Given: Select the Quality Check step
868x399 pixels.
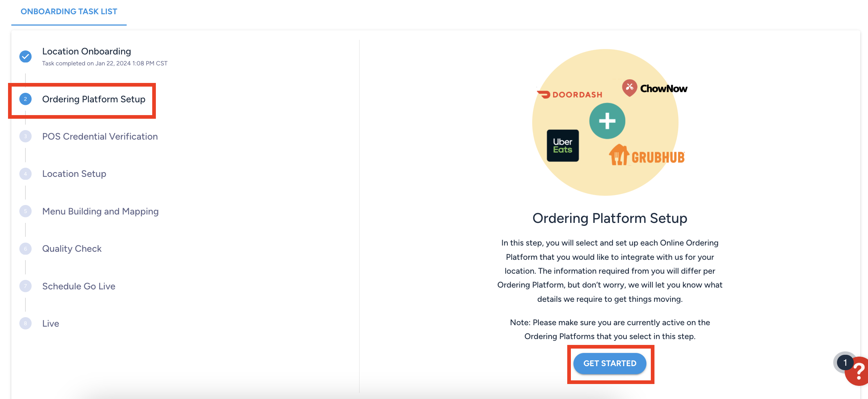Looking at the screenshot, I should pyautogui.click(x=72, y=248).
